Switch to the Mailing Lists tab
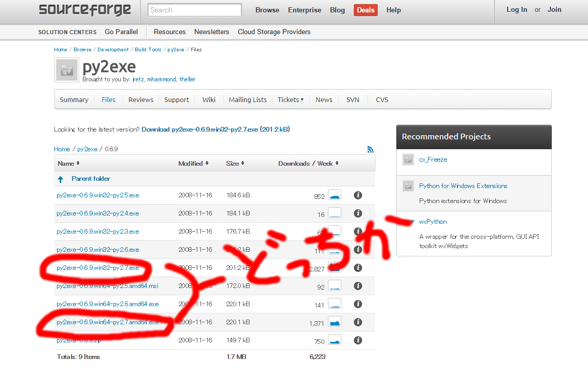 [248, 100]
